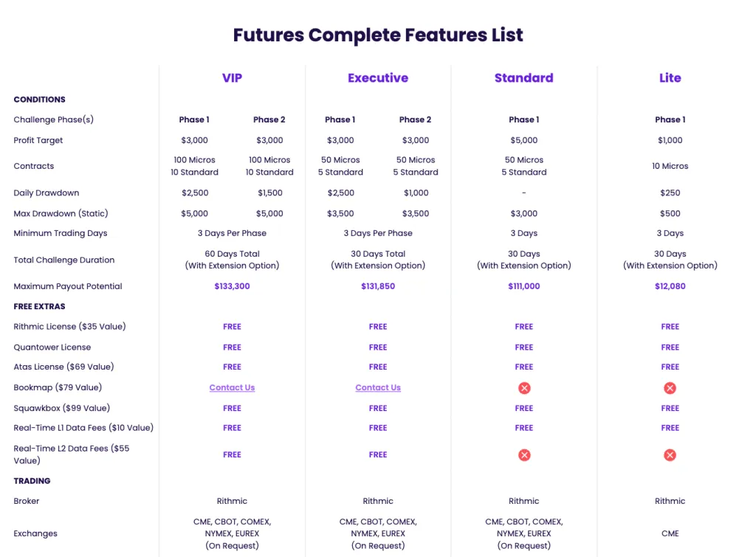Click the $12,080 maximum payout value
This screenshot has width=756, height=557.
point(670,286)
